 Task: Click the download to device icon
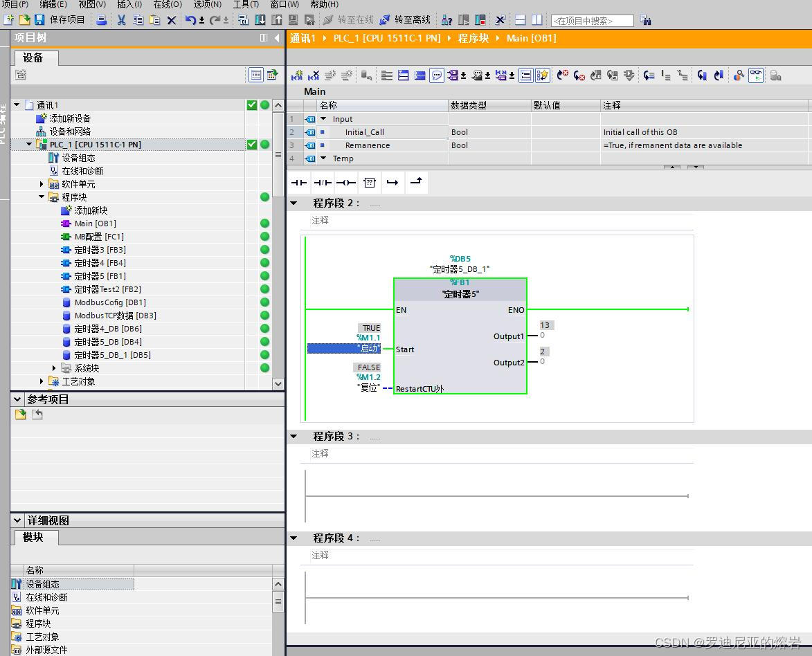(x=260, y=19)
